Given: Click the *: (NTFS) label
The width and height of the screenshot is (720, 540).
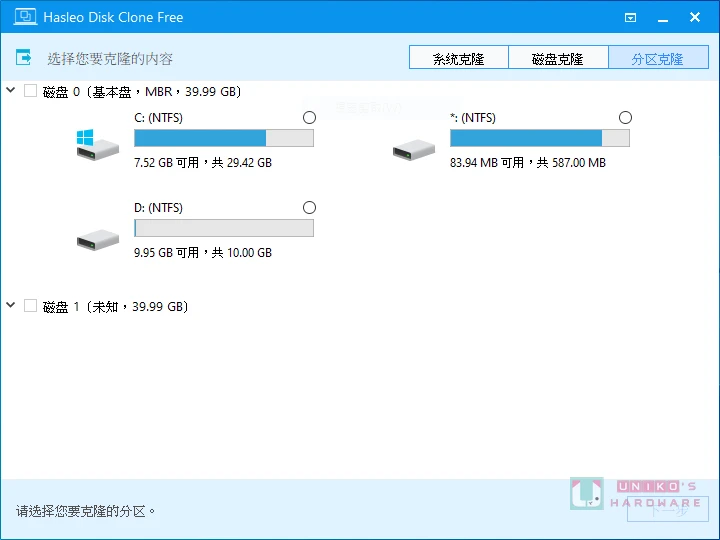Looking at the screenshot, I should pyautogui.click(x=473, y=118).
